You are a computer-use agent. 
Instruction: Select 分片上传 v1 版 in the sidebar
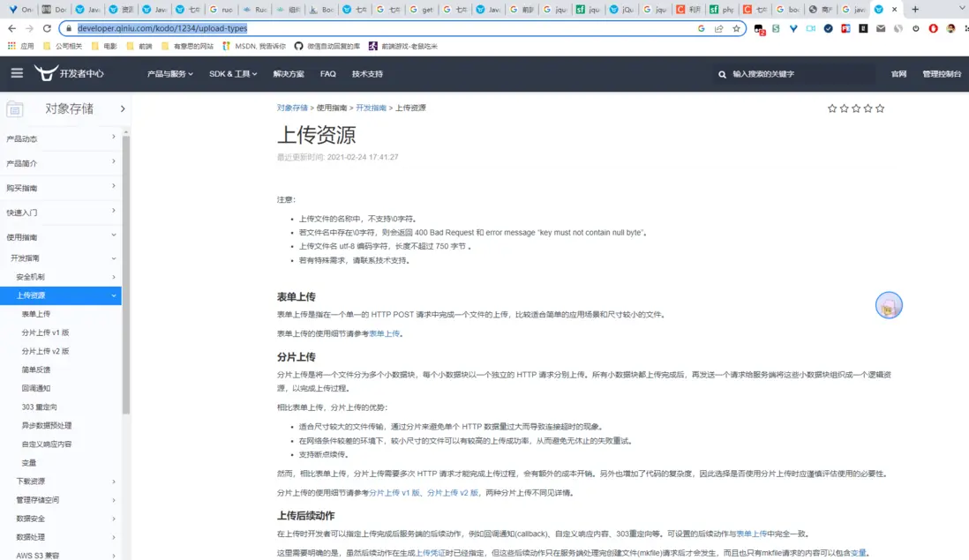[x=45, y=332]
